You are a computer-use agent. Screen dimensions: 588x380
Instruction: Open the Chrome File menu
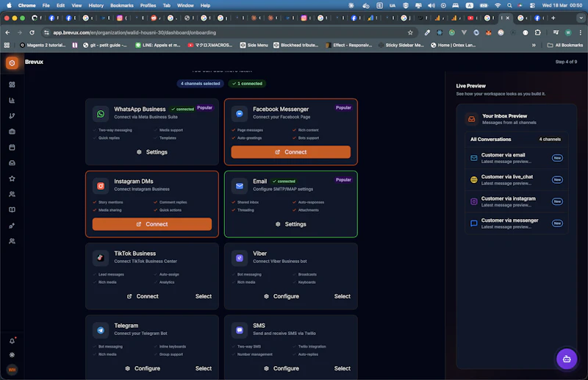point(46,6)
